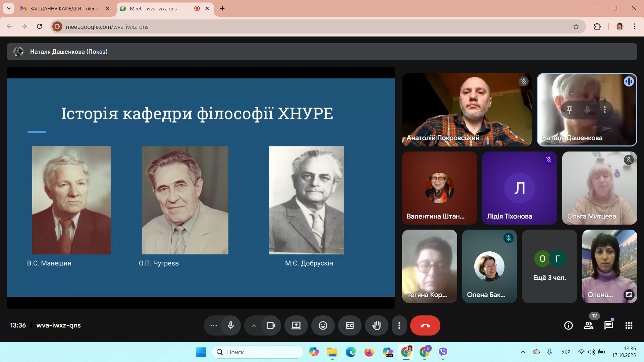Pin Наталя Дашенкова's video tile
644x362 pixels.
pos(569,110)
